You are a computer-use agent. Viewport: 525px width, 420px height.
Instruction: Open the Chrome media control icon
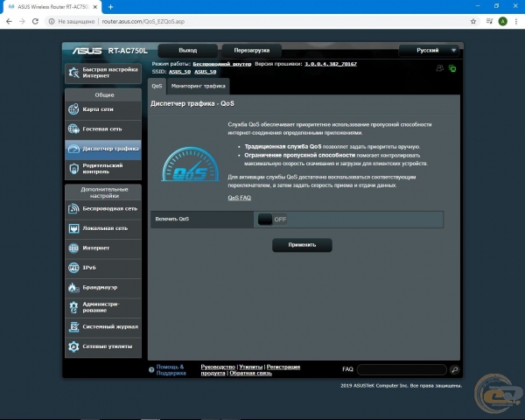[x=489, y=21]
